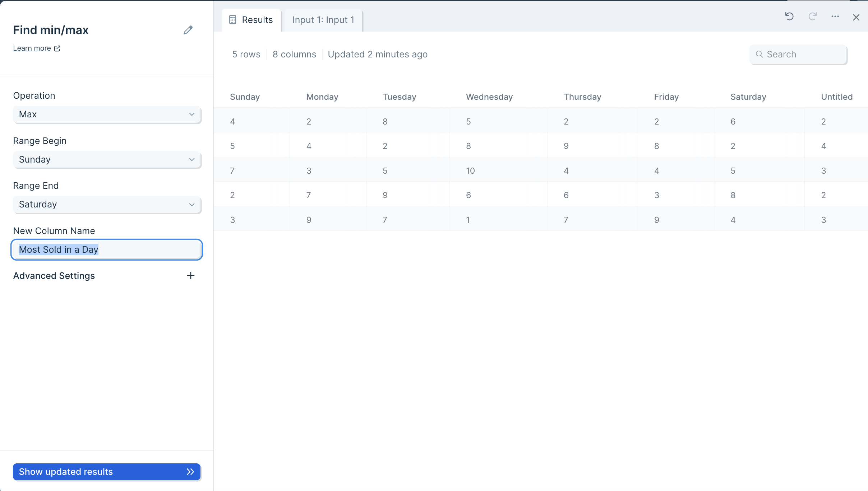Click the 5 rows count text
868x491 pixels.
click(x=246, y=55)
